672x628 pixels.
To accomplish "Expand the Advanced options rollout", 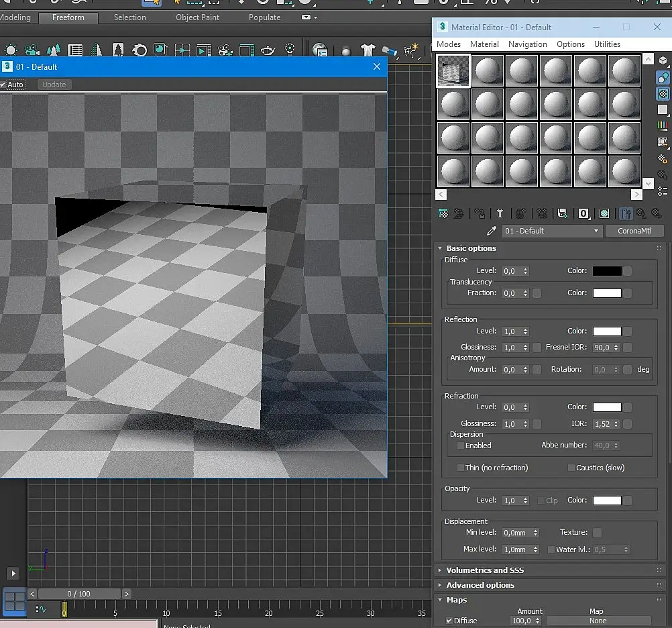I will click(480, 585).
